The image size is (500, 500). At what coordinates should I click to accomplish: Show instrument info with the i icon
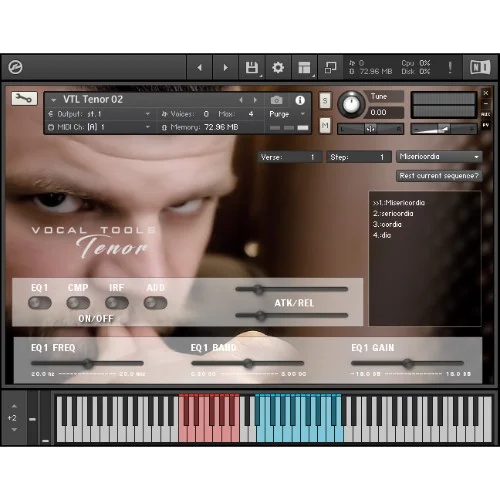300,100
